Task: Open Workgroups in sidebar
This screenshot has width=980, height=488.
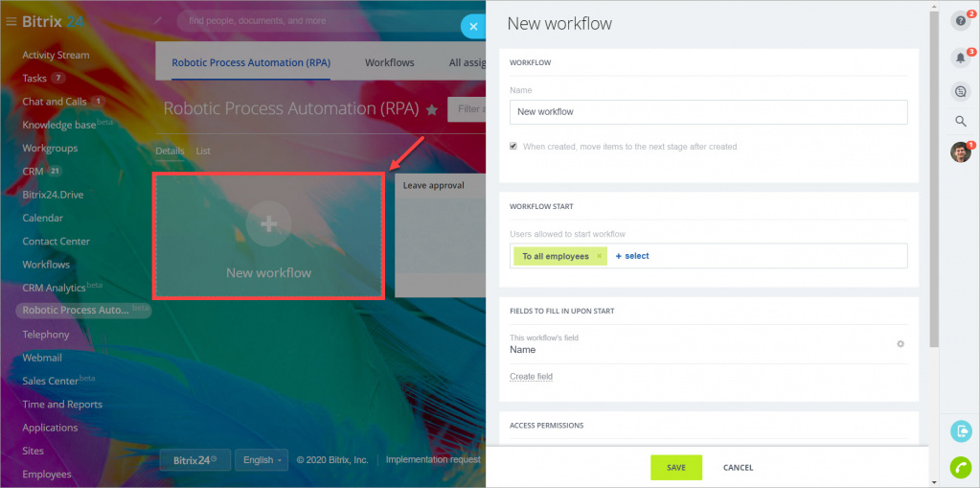Action: click(50, 149)
